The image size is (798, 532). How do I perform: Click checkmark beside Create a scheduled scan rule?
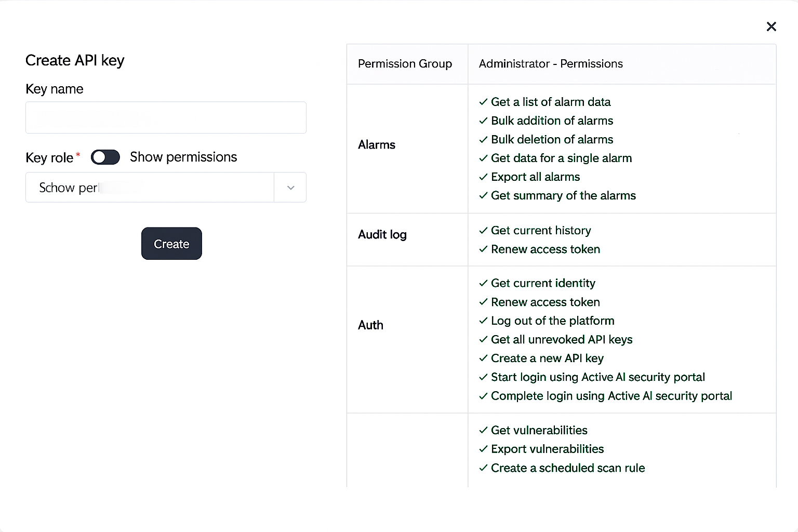[x=483, y=468]
